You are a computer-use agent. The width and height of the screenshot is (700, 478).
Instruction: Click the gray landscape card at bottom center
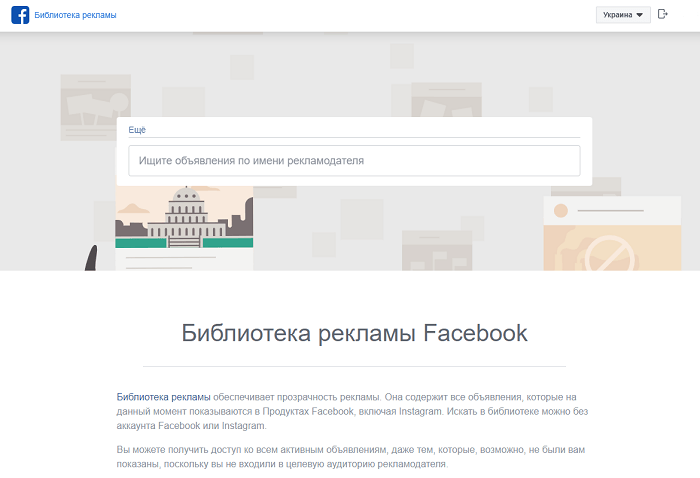[436, 250]
